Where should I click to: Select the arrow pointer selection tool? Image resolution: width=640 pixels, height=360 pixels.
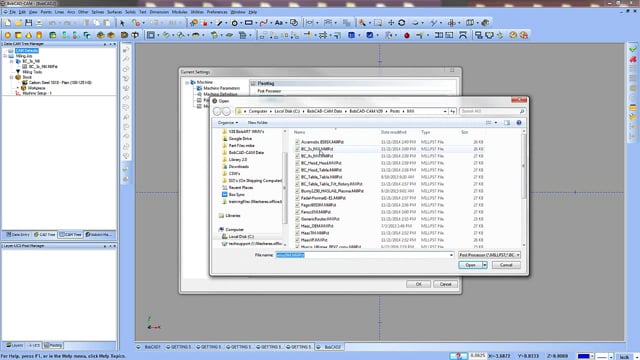tap(122, 23)
